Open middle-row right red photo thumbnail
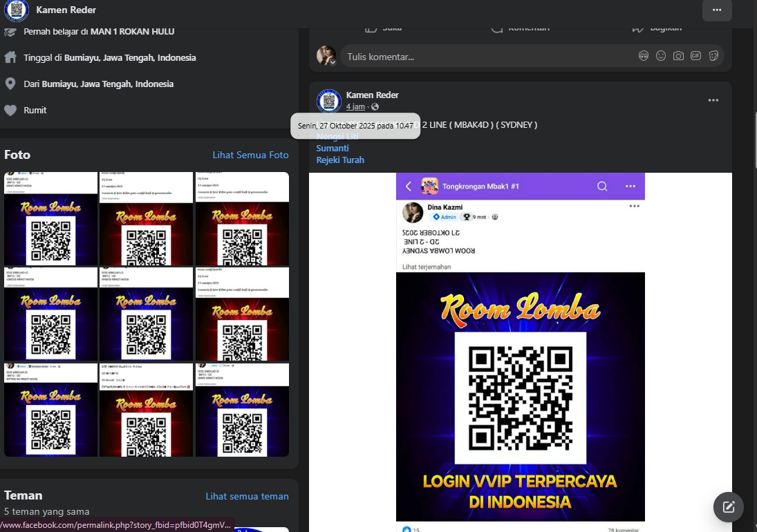Image resolution: width=757 pixels, height=532 pixels. coord(243,314)
